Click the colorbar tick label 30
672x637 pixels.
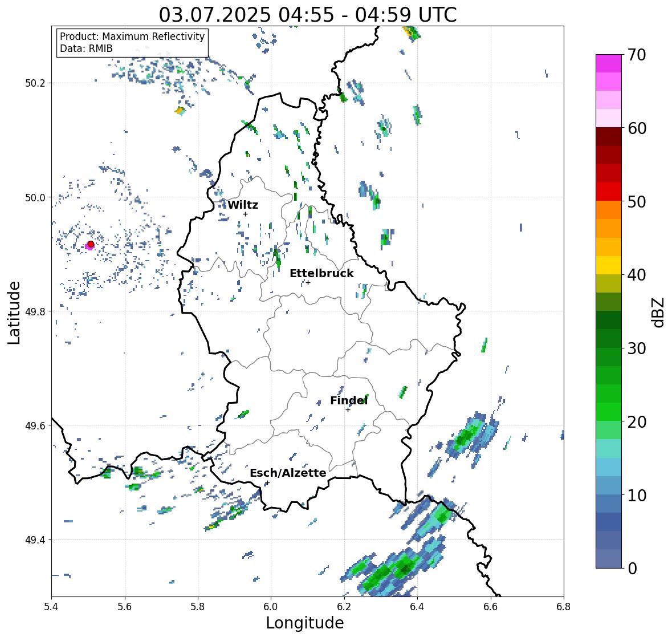637,348
